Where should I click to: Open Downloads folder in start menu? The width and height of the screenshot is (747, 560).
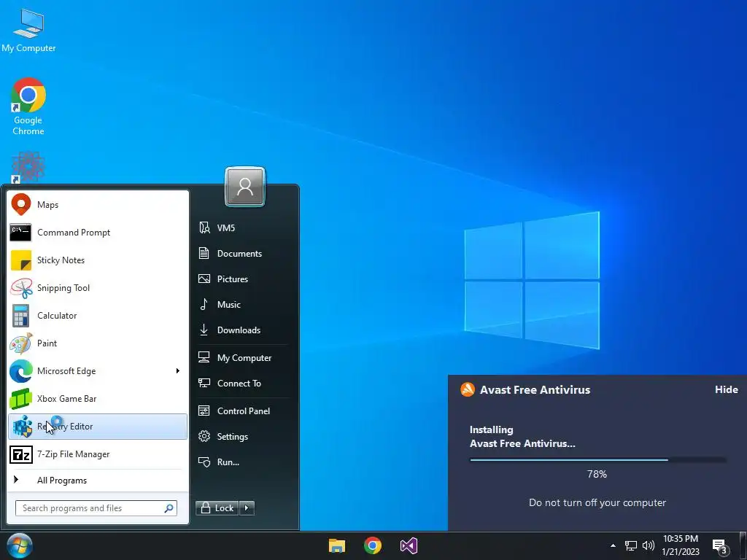tap(241, 330)
